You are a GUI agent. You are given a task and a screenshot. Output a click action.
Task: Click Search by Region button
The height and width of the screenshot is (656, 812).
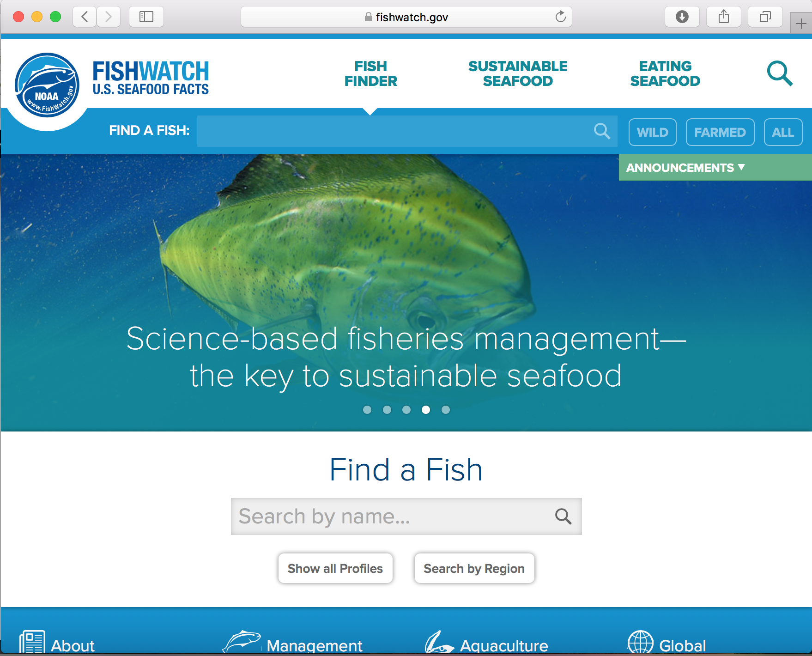(474, 568)
